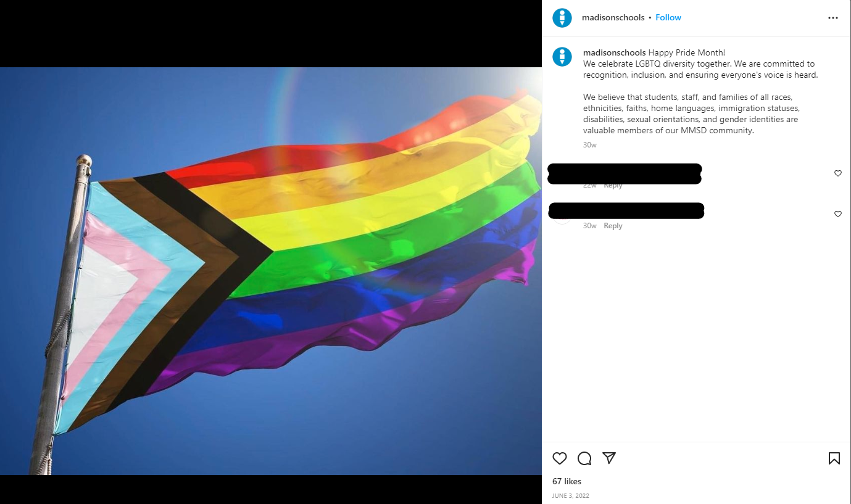Click madisonschools avatar beside the caption
This screenshot has width=851, height=504.
[562, 57]
